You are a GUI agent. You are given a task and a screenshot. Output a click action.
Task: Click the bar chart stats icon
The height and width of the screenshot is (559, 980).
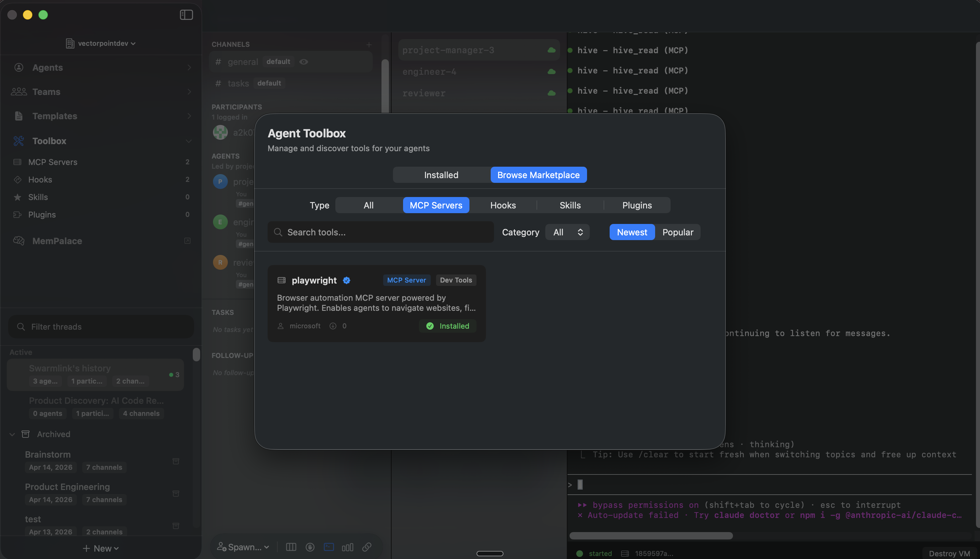tap(347, 547)
